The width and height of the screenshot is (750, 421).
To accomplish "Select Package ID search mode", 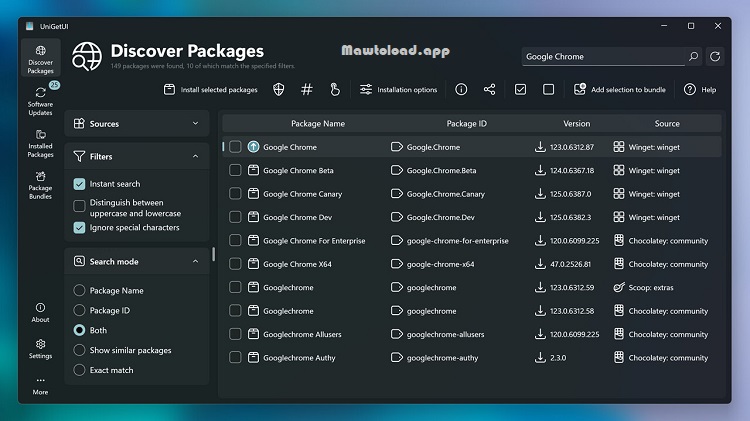I will 79,310.
